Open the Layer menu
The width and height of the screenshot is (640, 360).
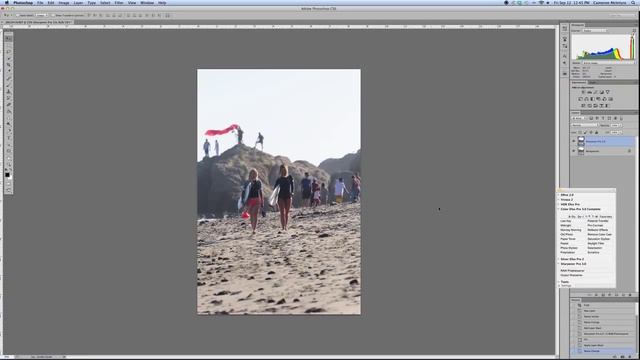pos(78,3)
